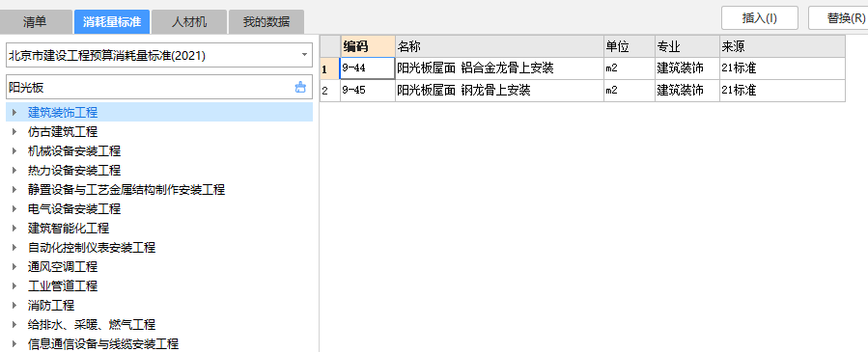
Task: Click the 插入(I) button
Action: 760,17
